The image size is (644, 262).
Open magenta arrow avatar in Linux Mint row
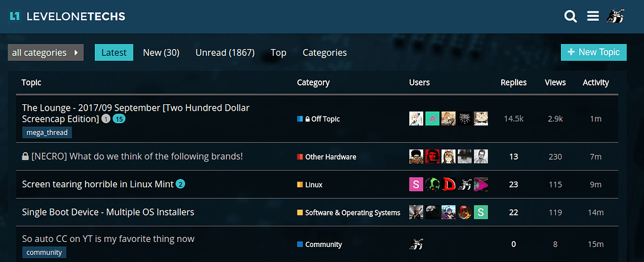(x=481, y=184)
